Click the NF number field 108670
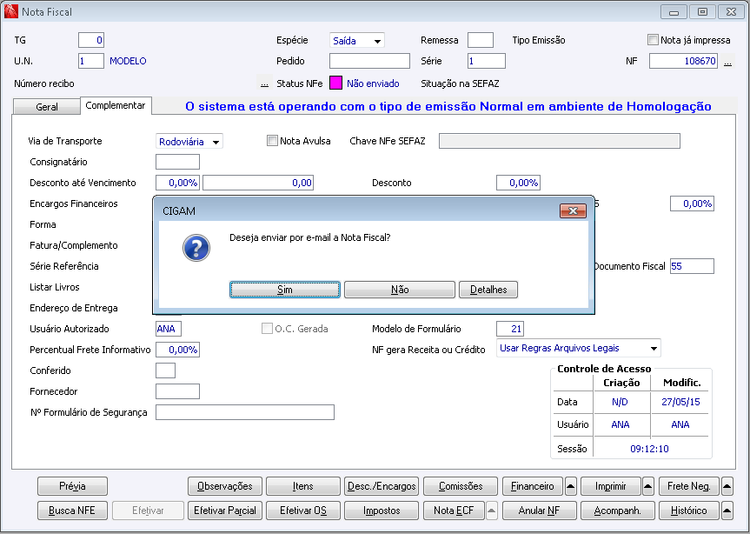This screenshot has width=750, height=534. point(683,61)
